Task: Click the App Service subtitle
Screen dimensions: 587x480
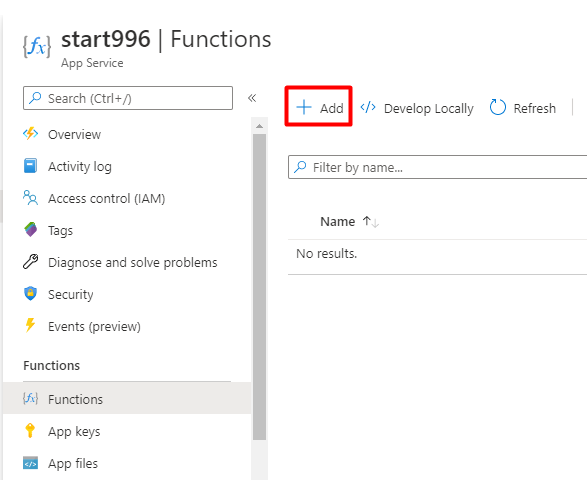Action: coord(92,63)
